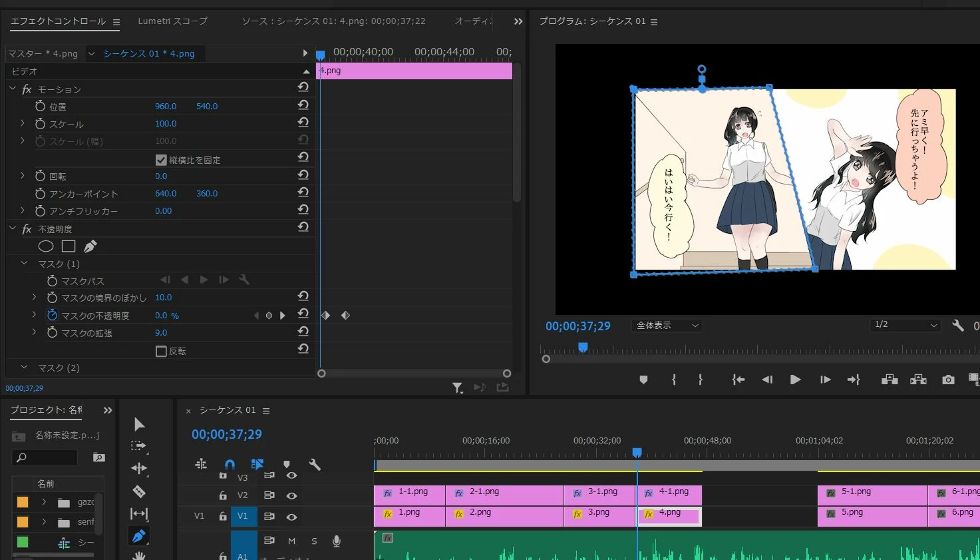
Task: Add a keyframe for マスクの不透明度
Action: (269, 316)
